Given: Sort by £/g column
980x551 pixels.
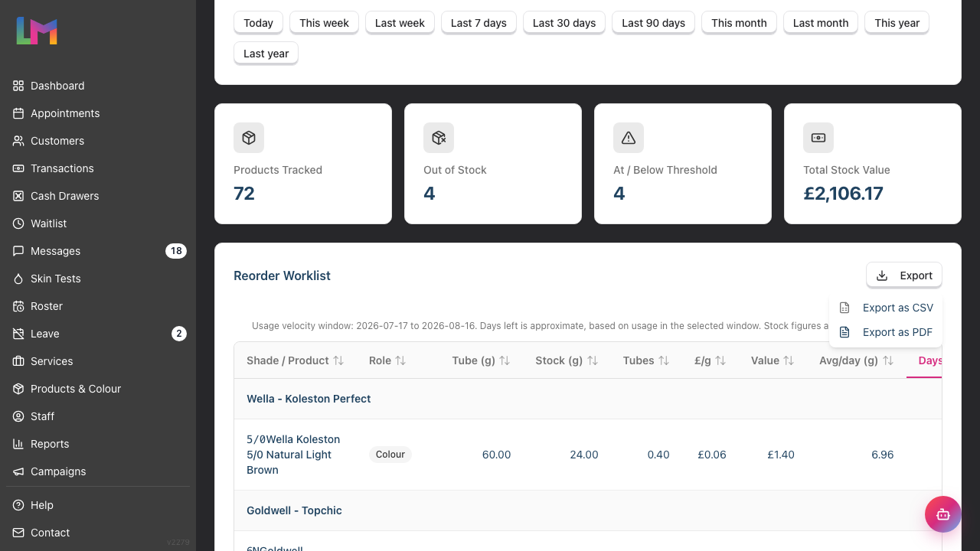Looking at the screenshot, I should [x=709, y=360].
